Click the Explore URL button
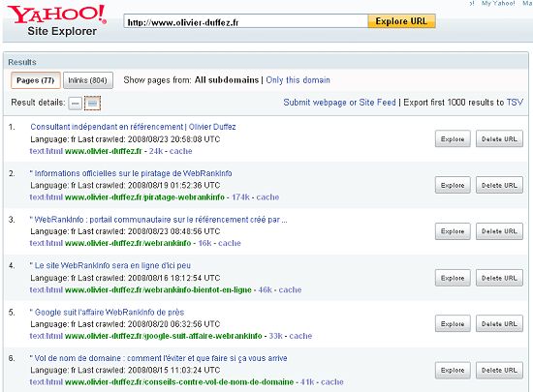The image size is (533, 392). pos(401,21)
